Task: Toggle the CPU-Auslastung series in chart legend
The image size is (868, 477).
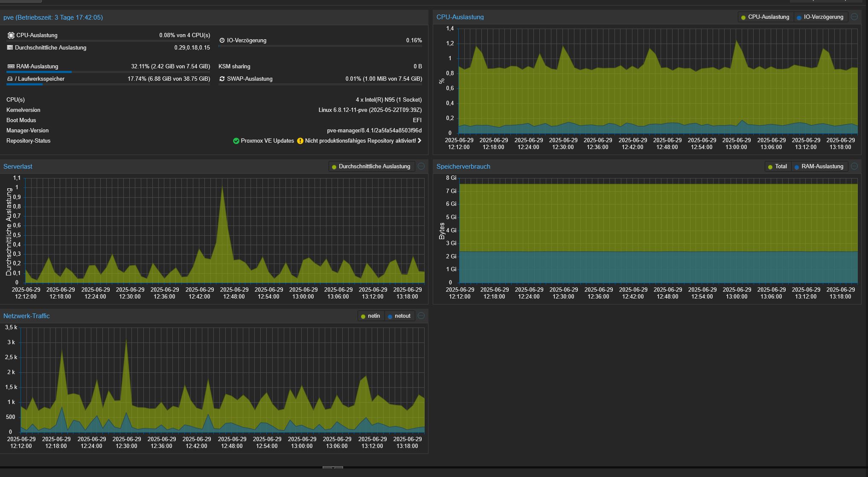Action: pyautogui.click(x=766, y=17)
